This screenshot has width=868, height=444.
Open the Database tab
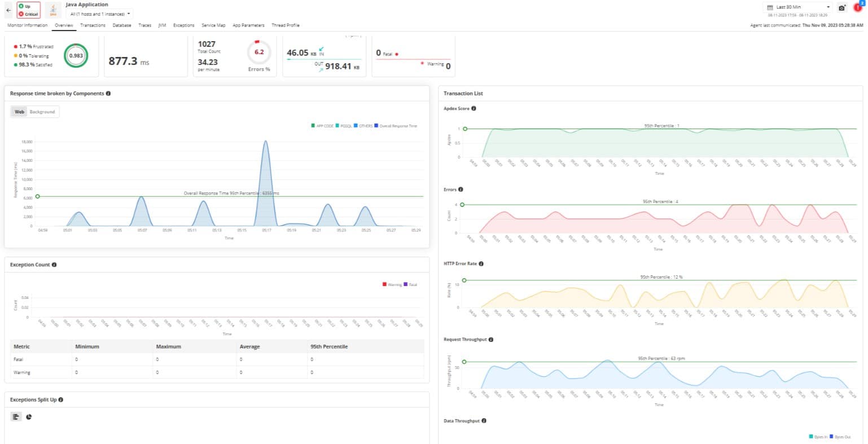122,25
